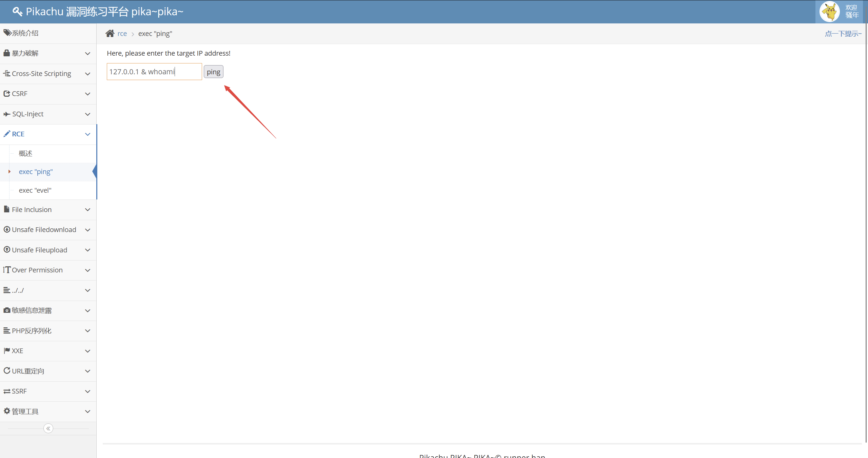Expand the 暴力破解 sidebar section

(x=48, y=53)
